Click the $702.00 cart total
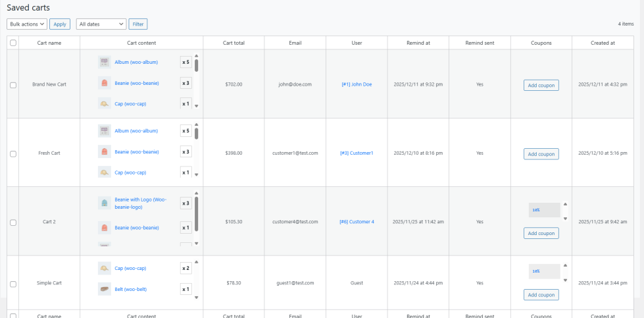 [234, 84]
